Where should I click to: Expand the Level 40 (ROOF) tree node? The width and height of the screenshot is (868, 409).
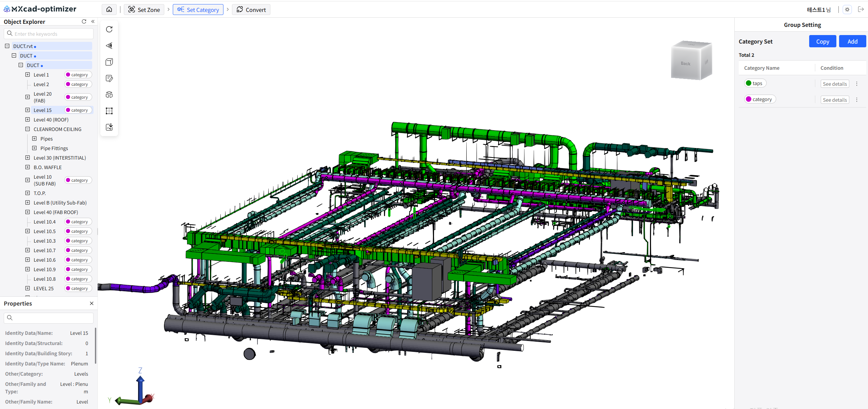28,119
